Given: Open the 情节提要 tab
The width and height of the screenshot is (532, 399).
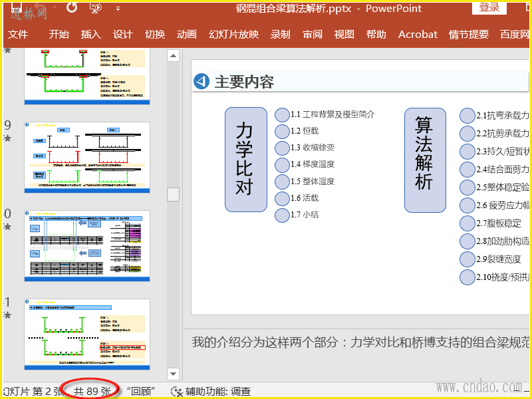Looking at the screenshot, I should (x=469, y=35).
